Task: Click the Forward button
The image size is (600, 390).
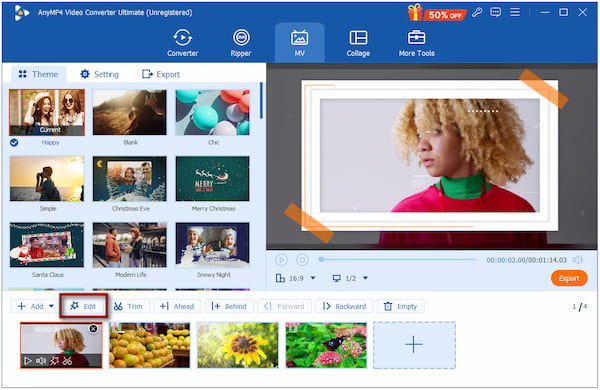Action: [284, 306]
